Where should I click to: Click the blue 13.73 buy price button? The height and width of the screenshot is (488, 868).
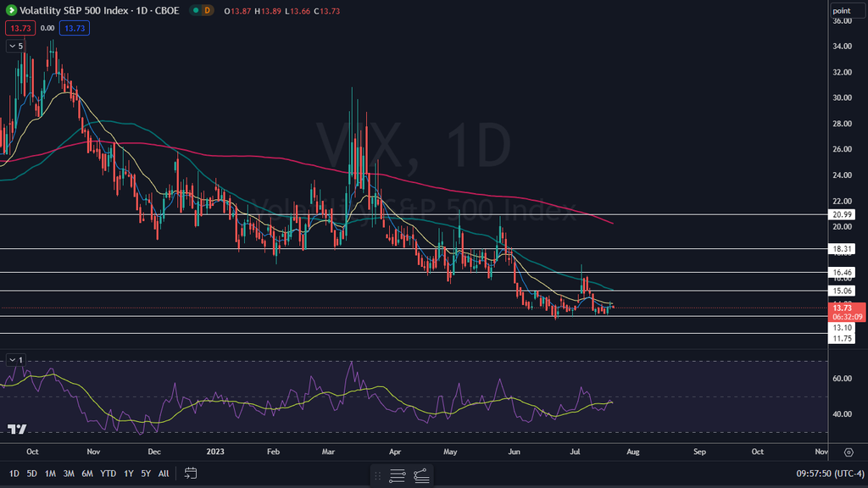coord(75,28)
